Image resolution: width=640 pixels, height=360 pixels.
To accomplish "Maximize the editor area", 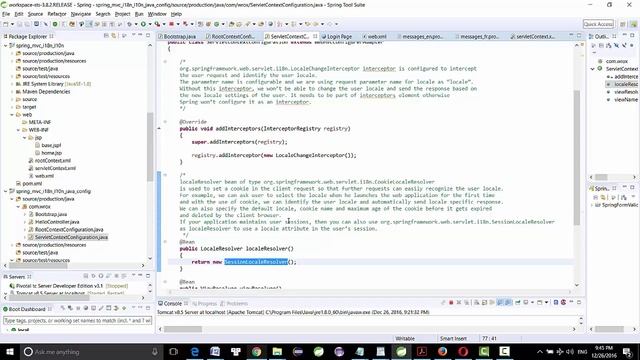I will (579, 36).
